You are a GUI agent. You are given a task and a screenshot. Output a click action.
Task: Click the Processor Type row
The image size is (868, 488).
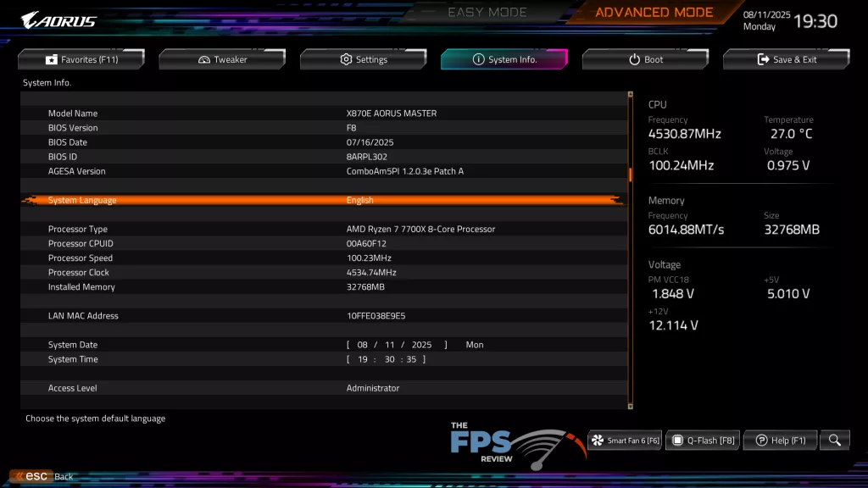[x=324, y=229]
